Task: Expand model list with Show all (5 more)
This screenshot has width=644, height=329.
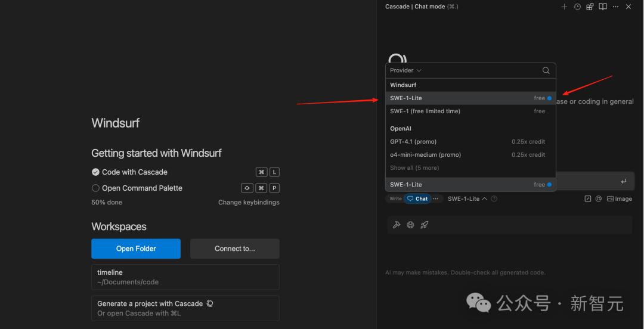Action: tap(414, 168)
